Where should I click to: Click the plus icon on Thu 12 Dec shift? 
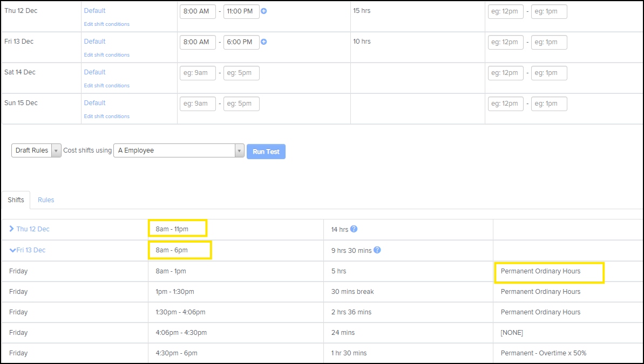263,11
